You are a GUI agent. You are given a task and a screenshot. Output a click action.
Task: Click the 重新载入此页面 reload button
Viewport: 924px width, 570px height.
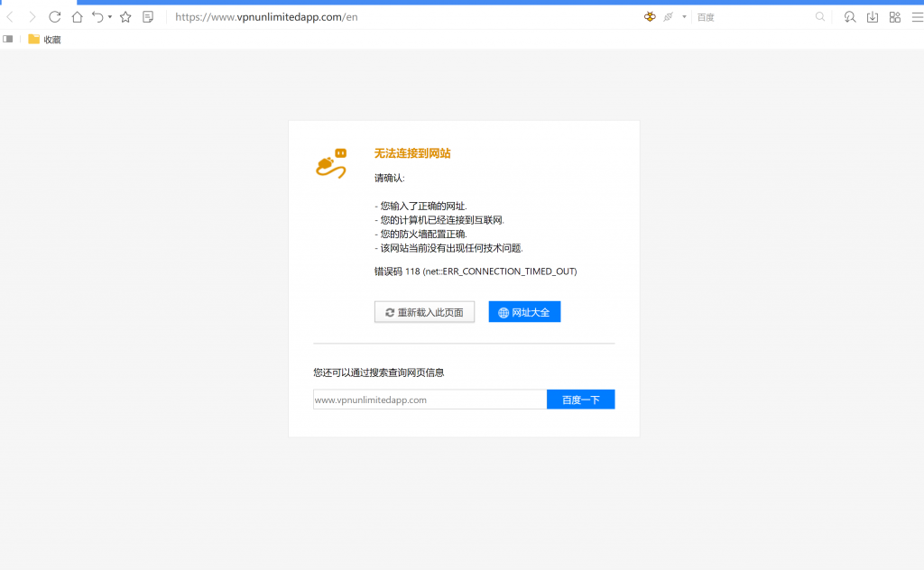[424, 312]
